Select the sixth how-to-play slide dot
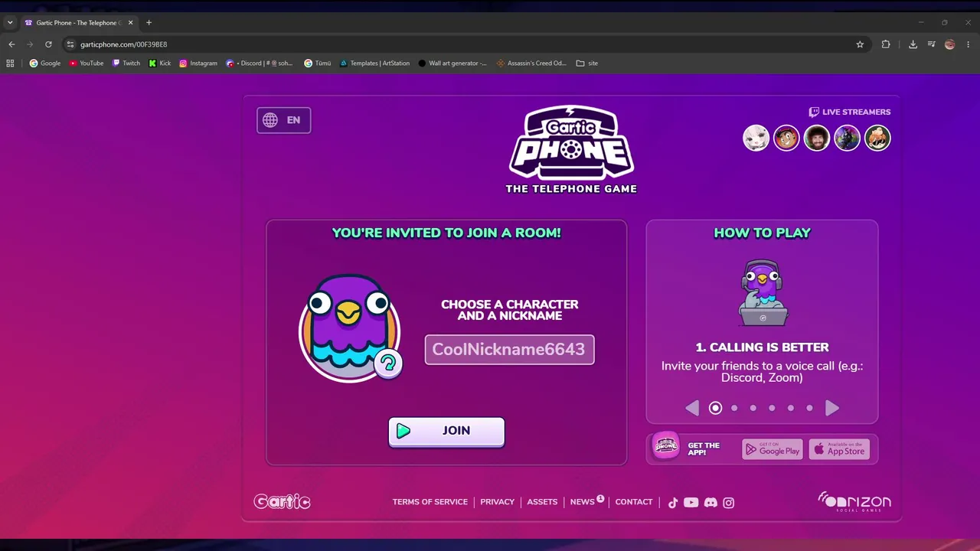 tap(809, 408)
